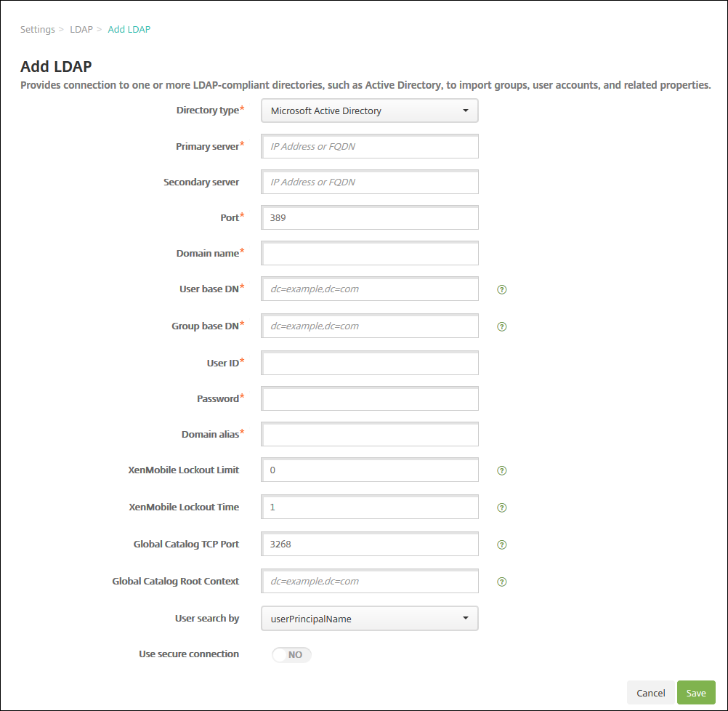Focus the User ID input box
The width and height of the screenshot is (728, 711).
pos(369,363)
